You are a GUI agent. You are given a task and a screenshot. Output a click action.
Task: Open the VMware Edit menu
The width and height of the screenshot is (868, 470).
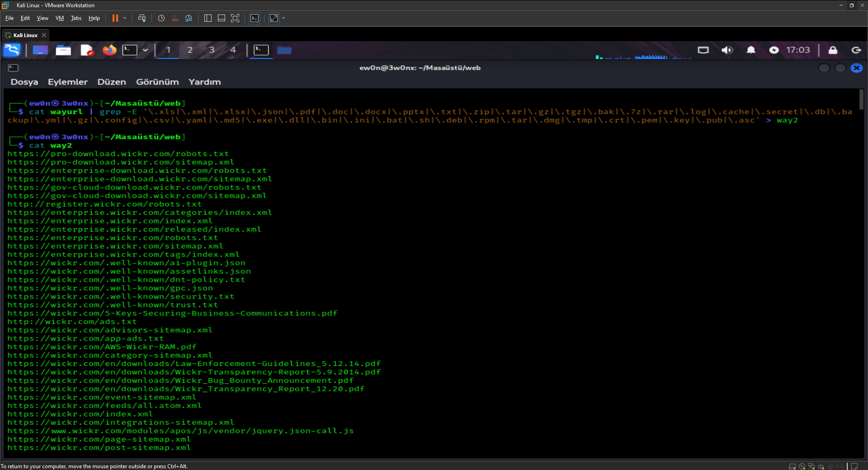point(25,18)
